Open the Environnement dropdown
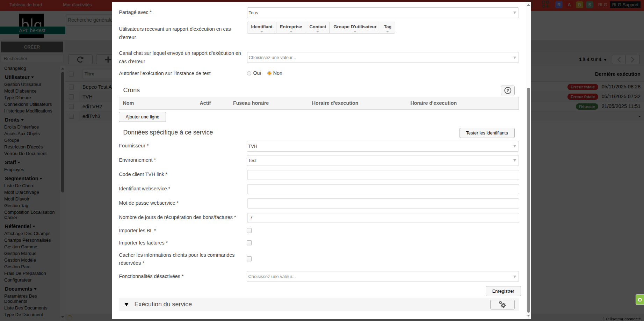Viewport: 644px width, 321px height. tap(382, 161)
